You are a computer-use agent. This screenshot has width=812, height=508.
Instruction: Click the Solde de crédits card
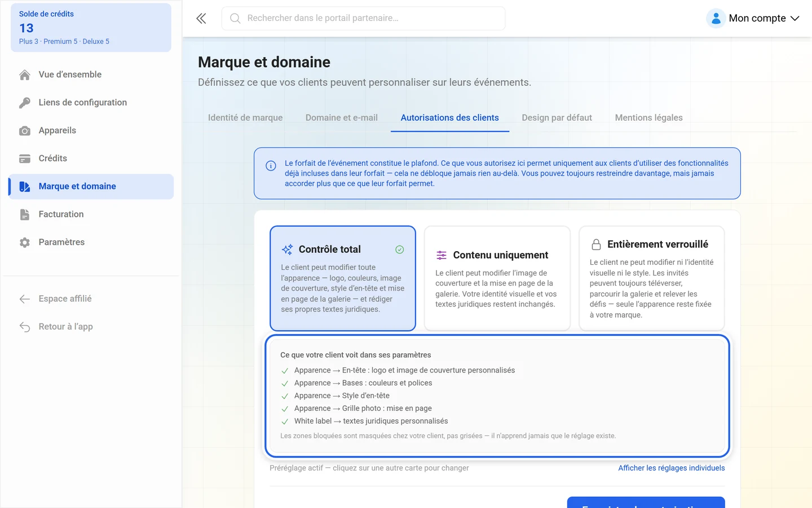click(x=91, y=28)
